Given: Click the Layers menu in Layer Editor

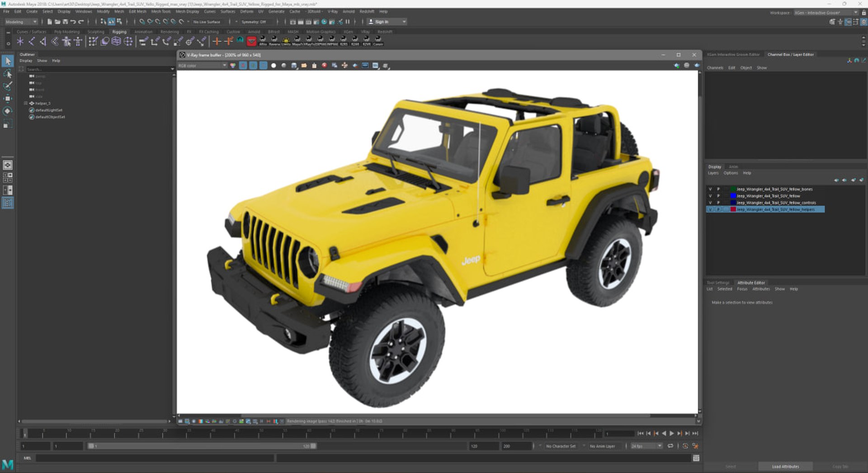Looking at the screenshot, I should pos(713,173).
